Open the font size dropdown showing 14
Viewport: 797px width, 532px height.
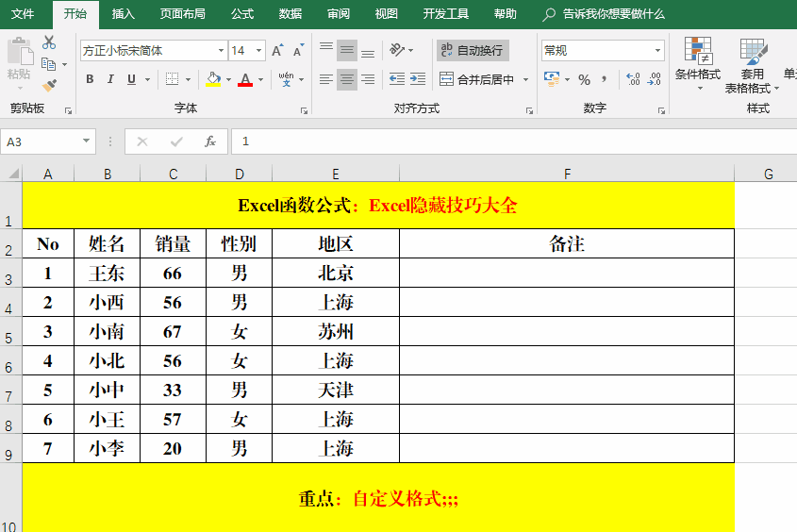coord(258,50)
